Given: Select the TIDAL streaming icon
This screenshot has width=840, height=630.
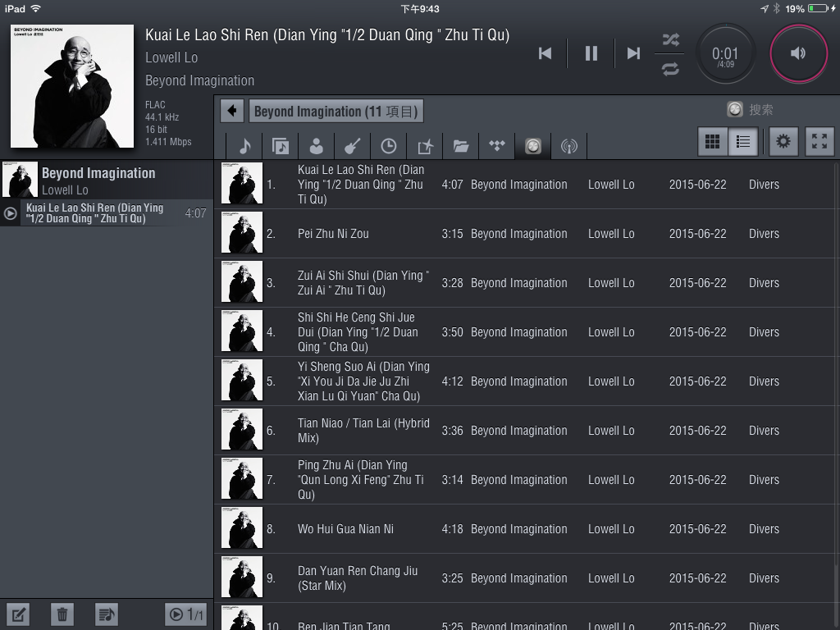Looking at the screenshot, I should [x=497, y=146].
